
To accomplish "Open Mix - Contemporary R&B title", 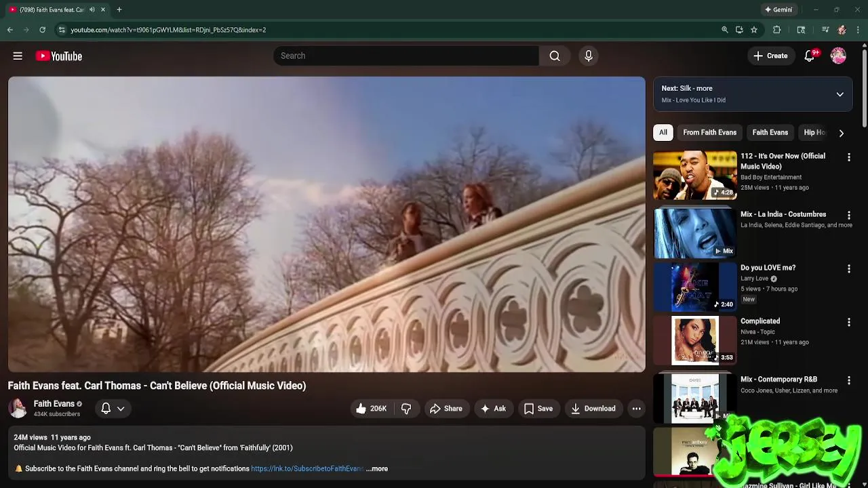I will [778, 380].
